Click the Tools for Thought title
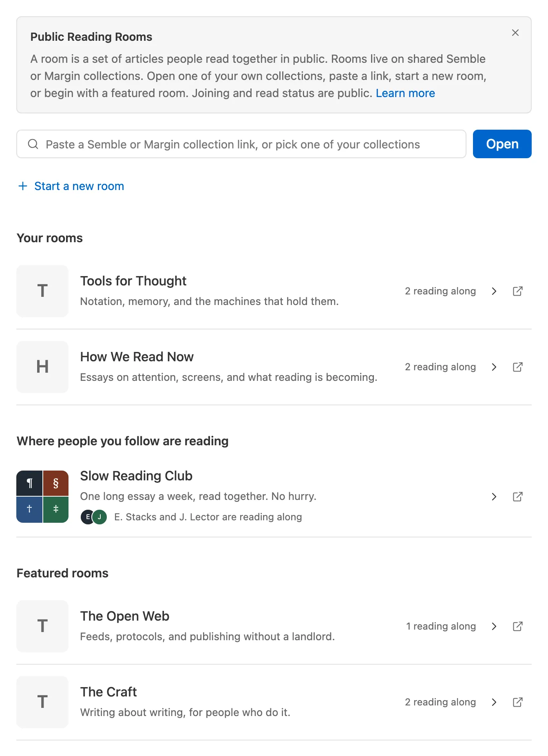Screen dimensions: 548x756 133,281
